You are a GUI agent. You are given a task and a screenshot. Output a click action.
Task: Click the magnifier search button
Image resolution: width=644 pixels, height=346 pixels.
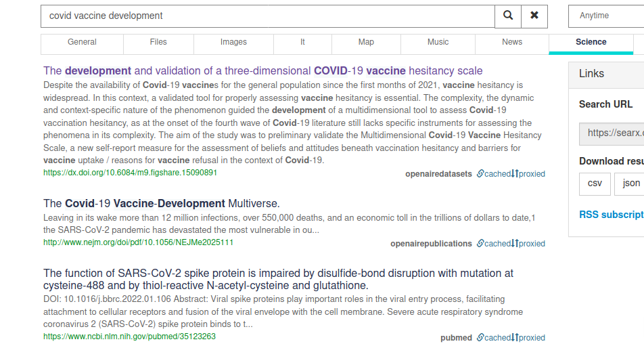pos(508,16)
